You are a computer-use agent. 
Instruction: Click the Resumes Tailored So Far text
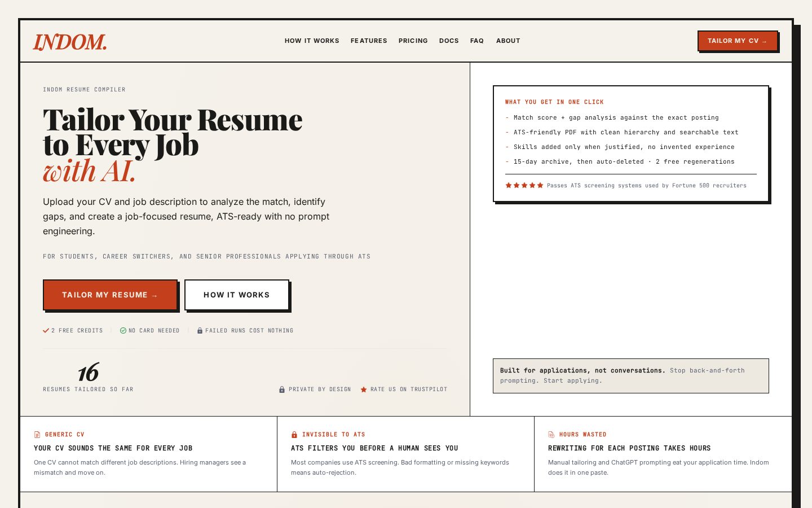pyautogui.click(x=88, y=389)
